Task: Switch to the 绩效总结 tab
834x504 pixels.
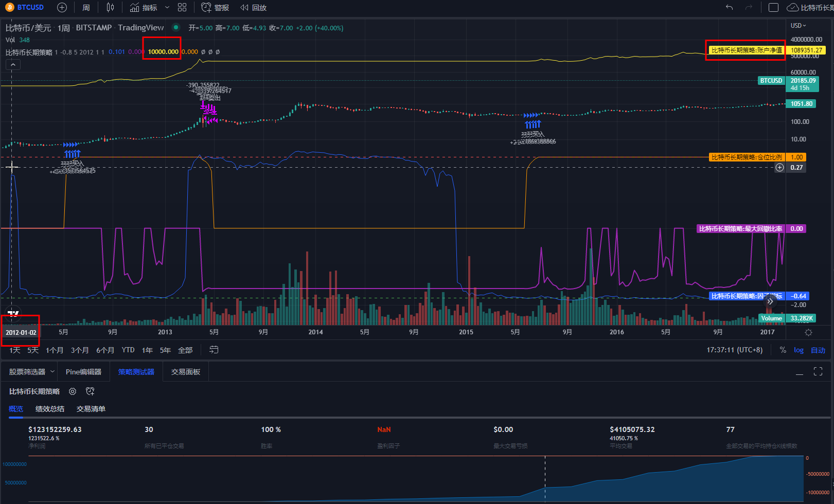Action: click(50, 409)
